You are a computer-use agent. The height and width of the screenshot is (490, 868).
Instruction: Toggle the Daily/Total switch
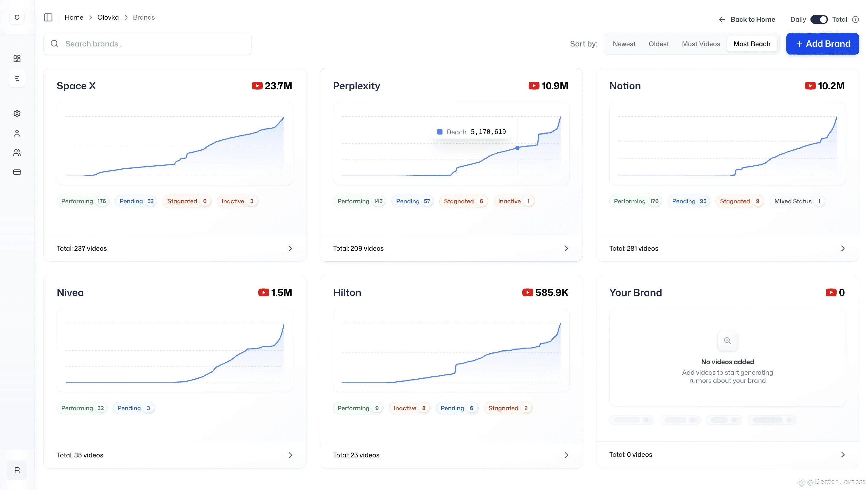point(819,20)
